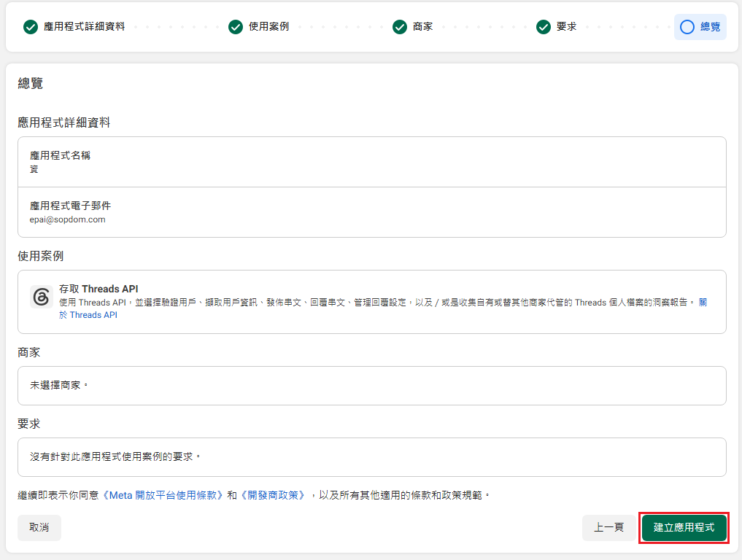Click the checkmark icon beside 使用案例

236,27
